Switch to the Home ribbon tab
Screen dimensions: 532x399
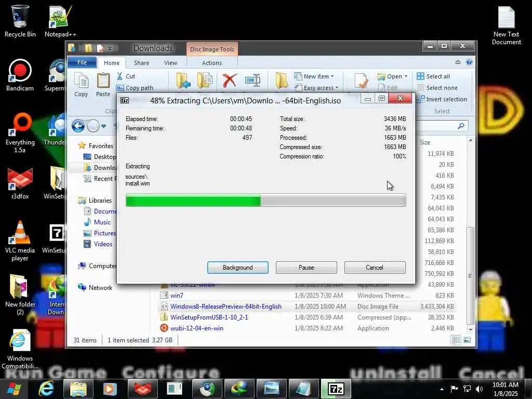pos(112,63)
